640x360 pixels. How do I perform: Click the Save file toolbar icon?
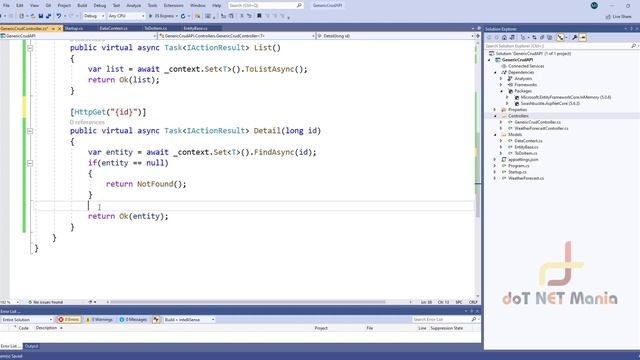click(x=41, y=16)
